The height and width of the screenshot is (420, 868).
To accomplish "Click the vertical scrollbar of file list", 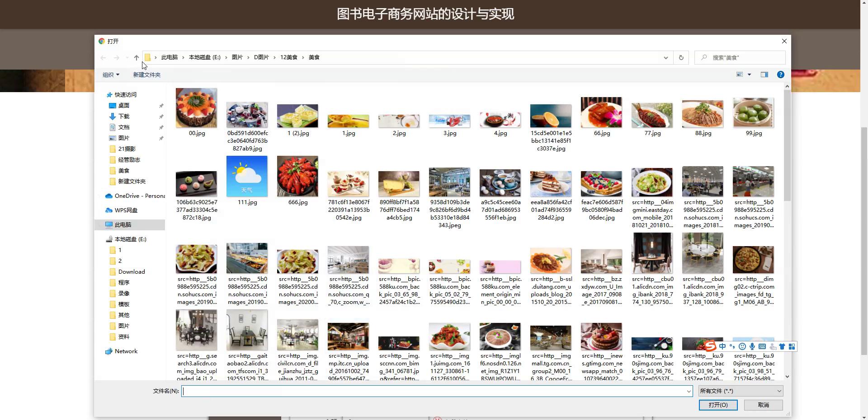I will click(787, 145).
